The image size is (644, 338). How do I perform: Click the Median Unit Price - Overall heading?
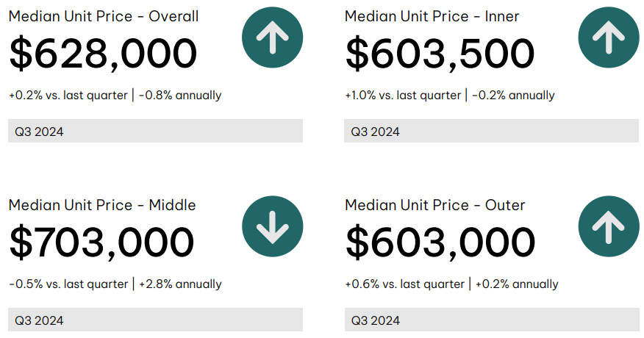(104, 16)
